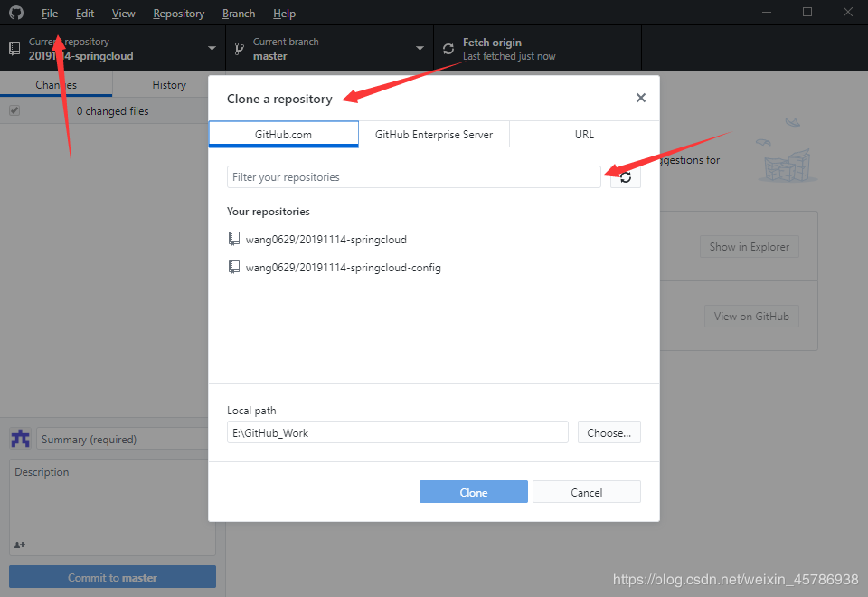Expand the Current branch dropdown arrow
This screenshot has height=597, width=868.
[420, 49]
